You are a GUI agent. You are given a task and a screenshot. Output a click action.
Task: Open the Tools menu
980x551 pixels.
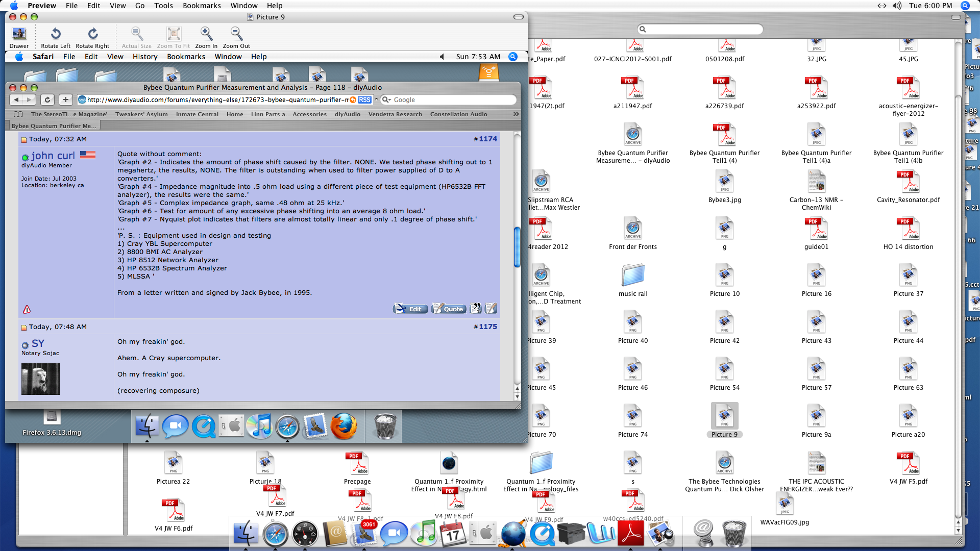[163, 6]
